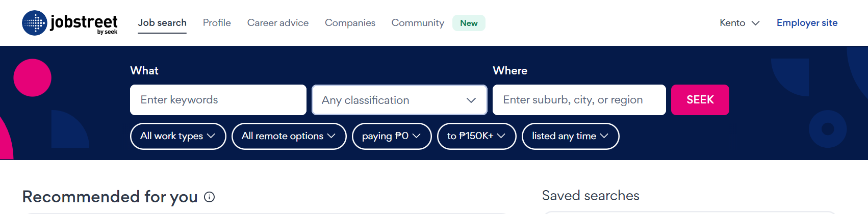Go to the Job search tab
Screen dimensions: 868x214
tap(162, 23)
